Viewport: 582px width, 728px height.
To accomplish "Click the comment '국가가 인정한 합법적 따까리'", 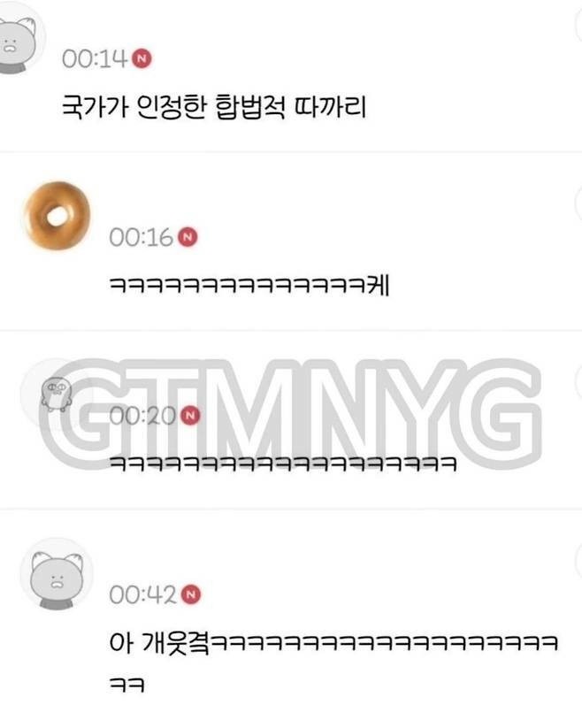I will point(214,107).
